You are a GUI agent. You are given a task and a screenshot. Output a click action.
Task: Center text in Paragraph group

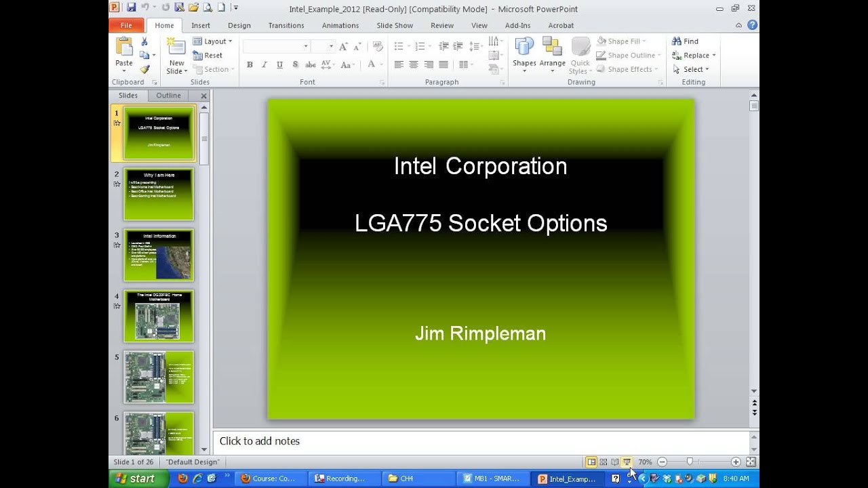[x=414, y=65]
